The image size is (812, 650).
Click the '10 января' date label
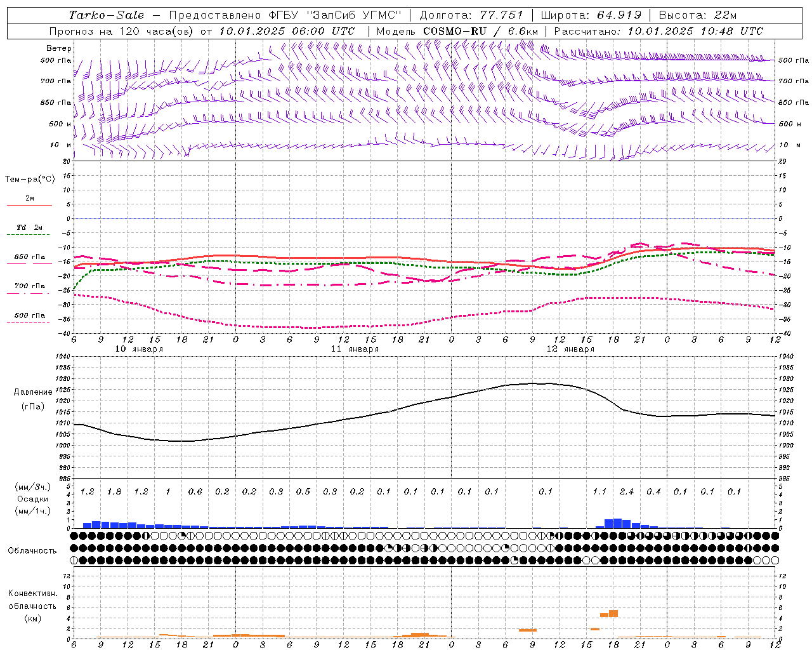pos(139,349)
